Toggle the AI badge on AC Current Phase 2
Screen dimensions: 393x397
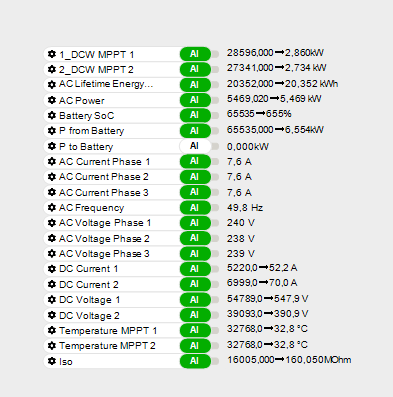point(195,177)
